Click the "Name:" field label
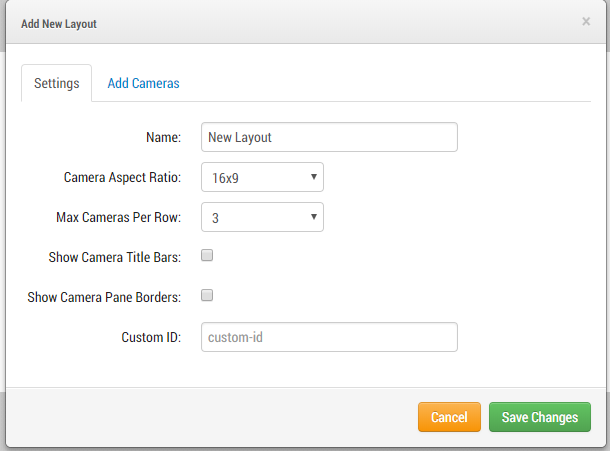 (x=163, y=137)
